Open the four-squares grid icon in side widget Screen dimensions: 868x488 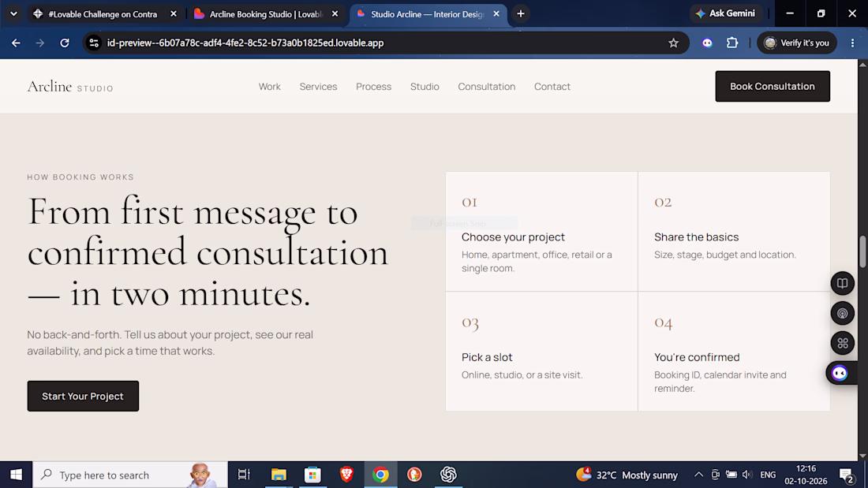click(x=842, y=343)
